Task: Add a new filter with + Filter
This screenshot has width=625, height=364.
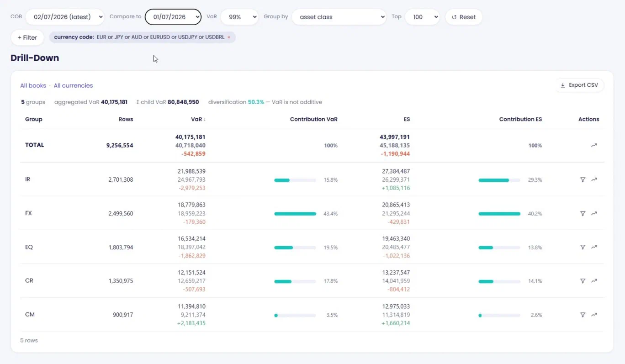Action: (27, 37)
